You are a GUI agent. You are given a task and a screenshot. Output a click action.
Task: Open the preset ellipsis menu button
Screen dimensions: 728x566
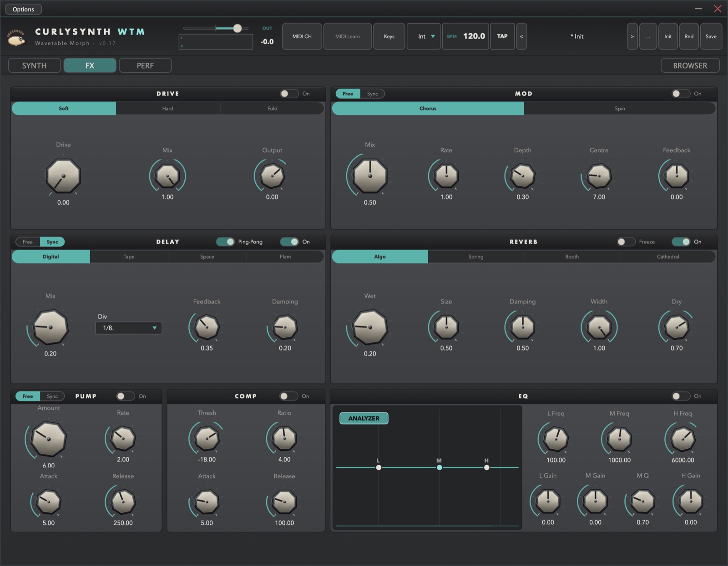[x=648, y=36]
